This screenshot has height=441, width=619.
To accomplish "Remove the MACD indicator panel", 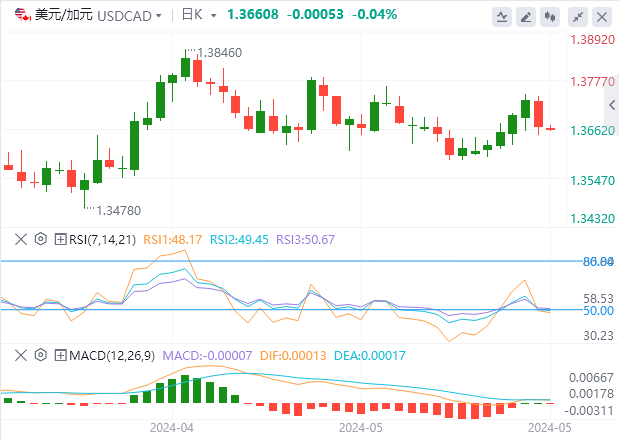I will pyautogui.click(x=21, y=355).
